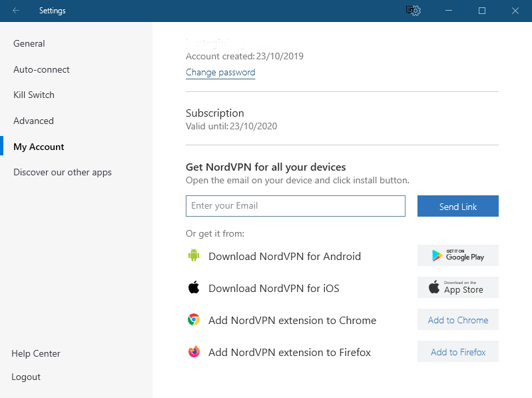Click the Apple logo beside iOS download

[x=194, y=287]
